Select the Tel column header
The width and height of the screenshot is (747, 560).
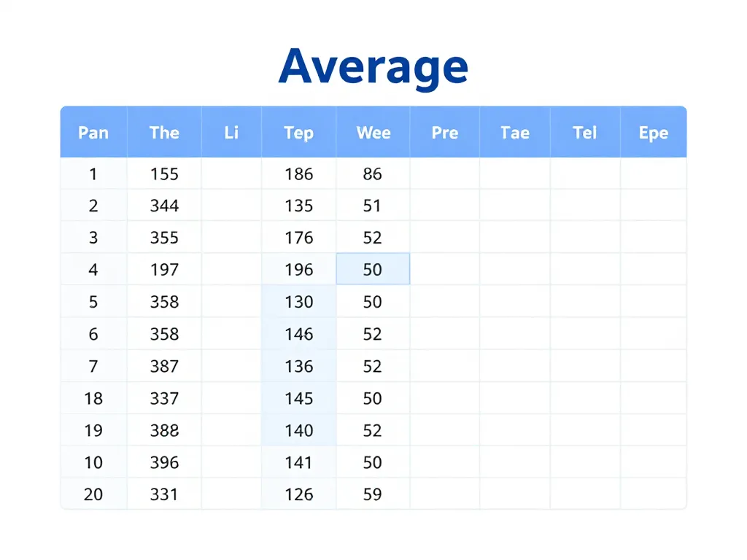coord(585,133)
